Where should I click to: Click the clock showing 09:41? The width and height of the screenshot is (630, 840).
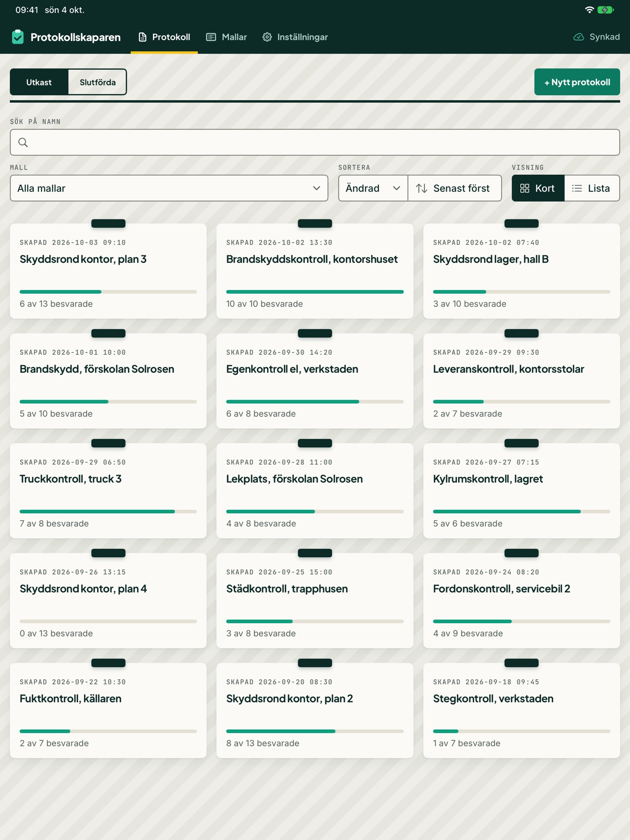[26, 10]
